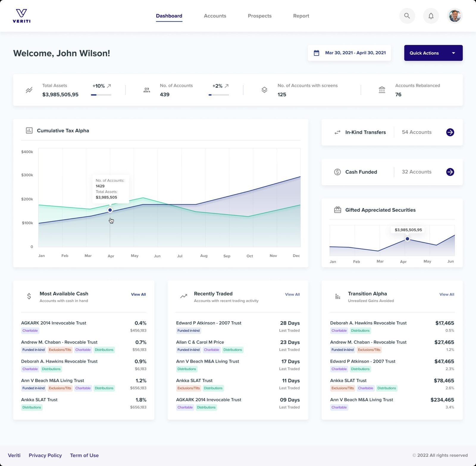
Task: Open the In-Kind Transfers arrow button
Action: 450,132
